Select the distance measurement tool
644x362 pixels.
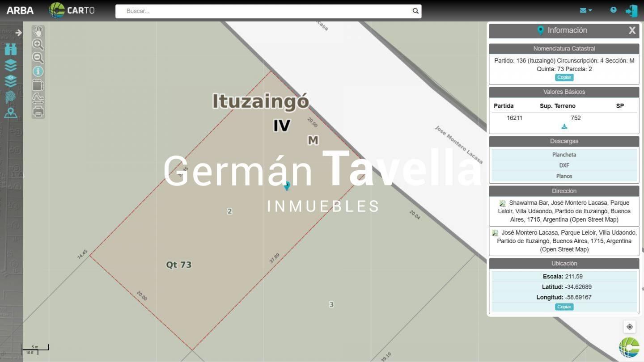coord(38,98)
